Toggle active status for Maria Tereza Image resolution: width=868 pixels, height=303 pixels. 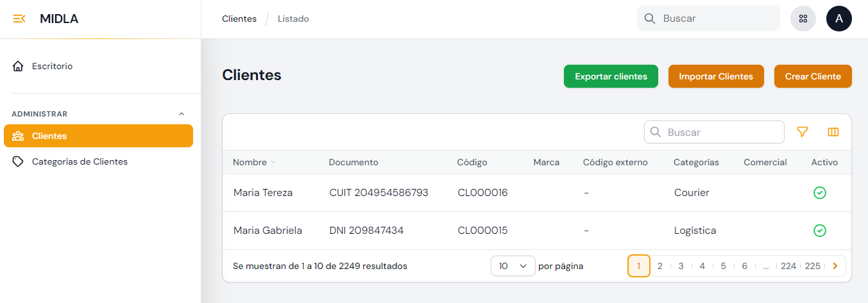819,193
